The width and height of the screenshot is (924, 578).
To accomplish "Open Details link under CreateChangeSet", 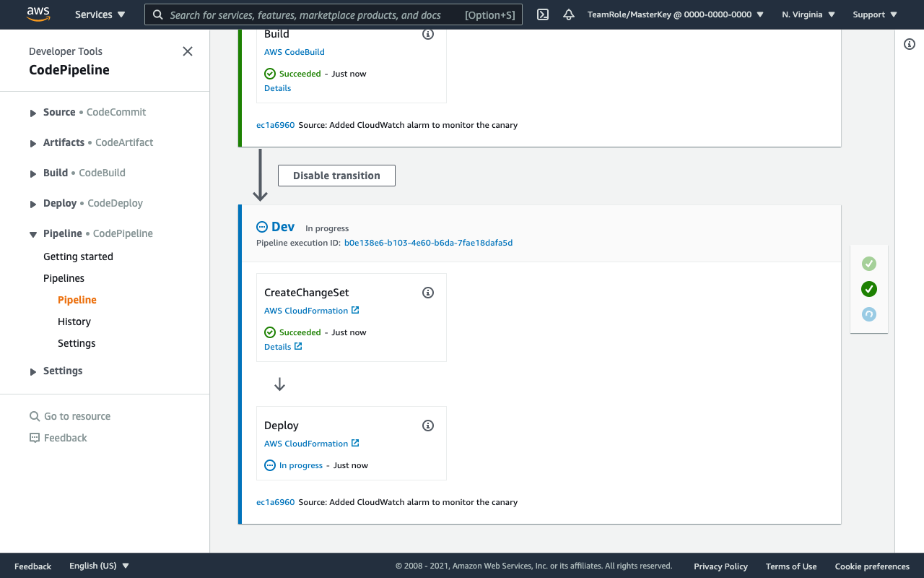I will pos(278,347).
